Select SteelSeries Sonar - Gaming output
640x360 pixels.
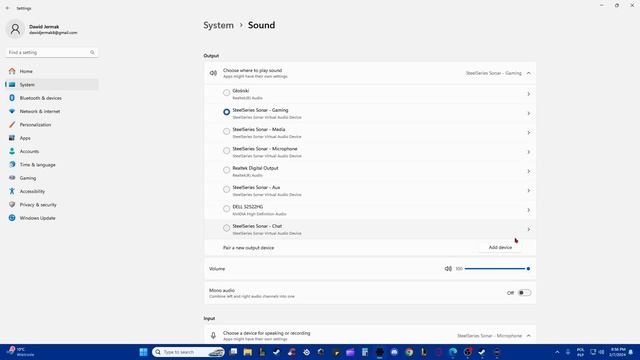tap(227, 112)
